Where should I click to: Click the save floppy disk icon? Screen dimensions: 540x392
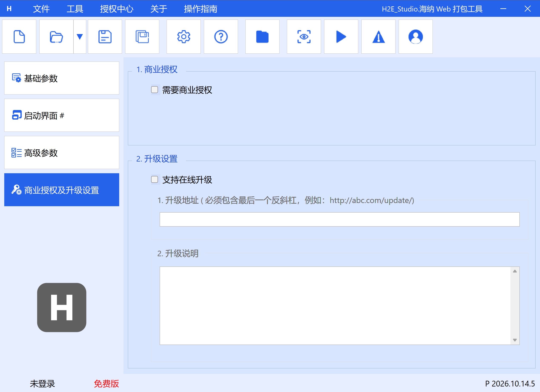click(x=105, y=37)
